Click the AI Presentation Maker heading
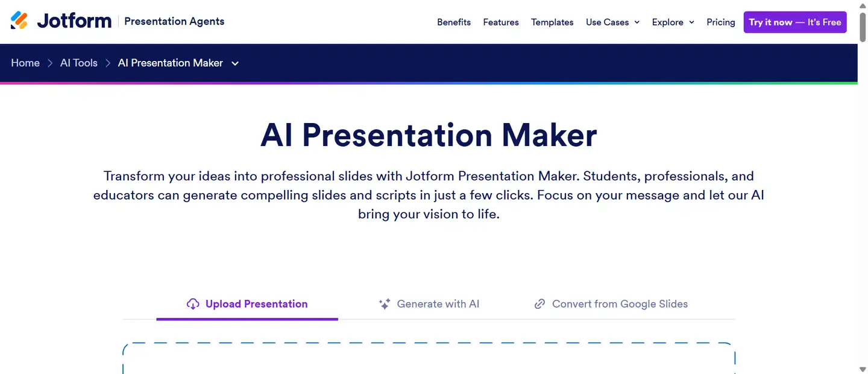 pos(429,135)
